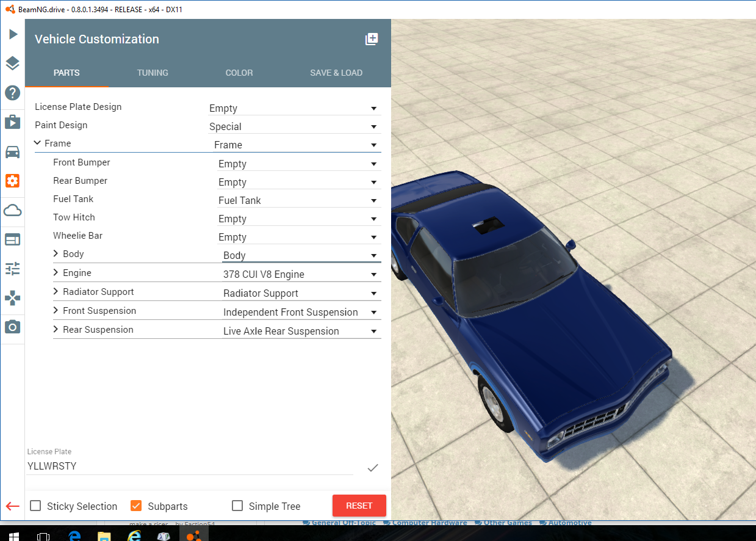
Task: Open the 378 CUI V8 Engine dropdown
Action: point(301,274)
